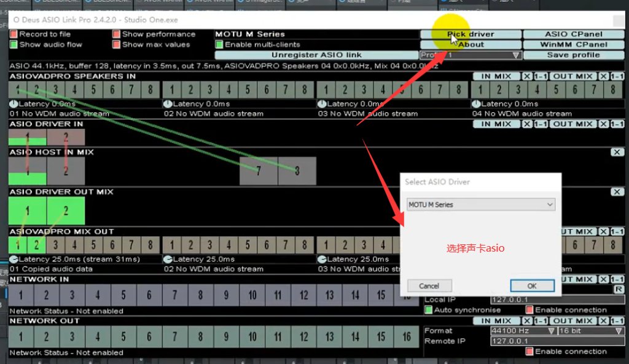Select channel 7 in ASIO Host In Mix
The width and height of the screenshot is (629, 364).
[258, 171]
